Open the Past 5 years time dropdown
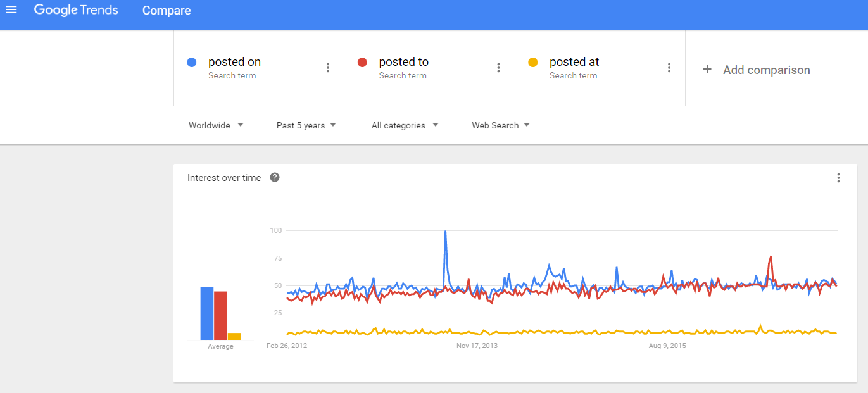The image size is (868, 393). coord(306,125)
